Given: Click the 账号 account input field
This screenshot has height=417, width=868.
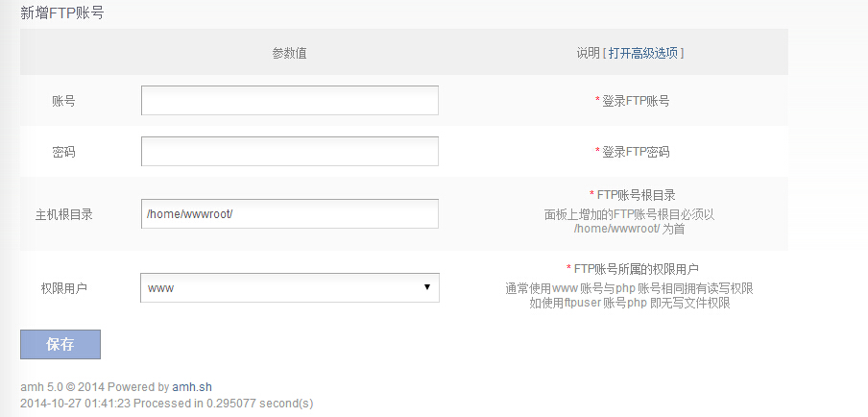Looking at the screenshot, I should (x=289, y=100).
